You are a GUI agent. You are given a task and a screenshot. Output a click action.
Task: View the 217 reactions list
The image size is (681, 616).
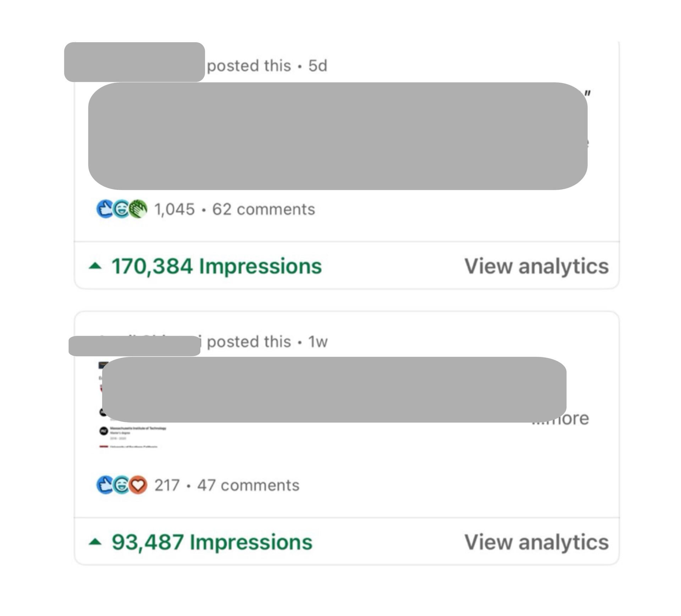coord(167,485)
